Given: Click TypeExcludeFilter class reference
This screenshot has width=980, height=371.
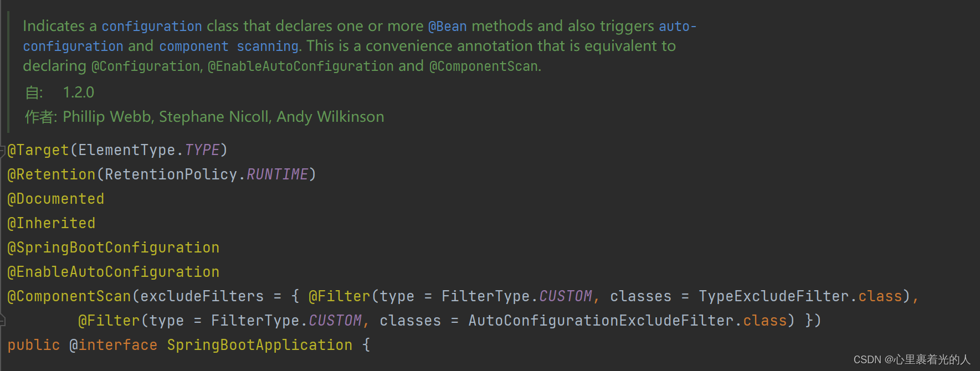Looking at the screenshot, I should pos(773,296).
